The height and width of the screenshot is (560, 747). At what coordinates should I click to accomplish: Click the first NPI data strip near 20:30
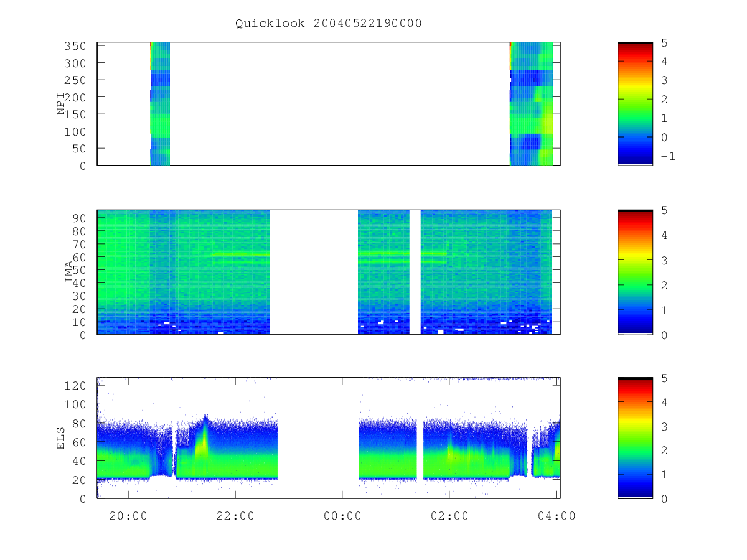point(160,103)
